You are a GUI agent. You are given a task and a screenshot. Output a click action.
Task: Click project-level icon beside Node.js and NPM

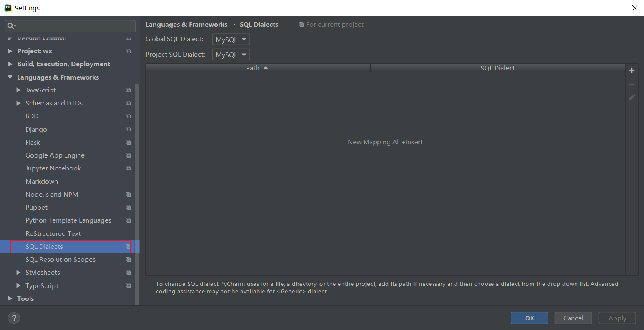(128, 195)
